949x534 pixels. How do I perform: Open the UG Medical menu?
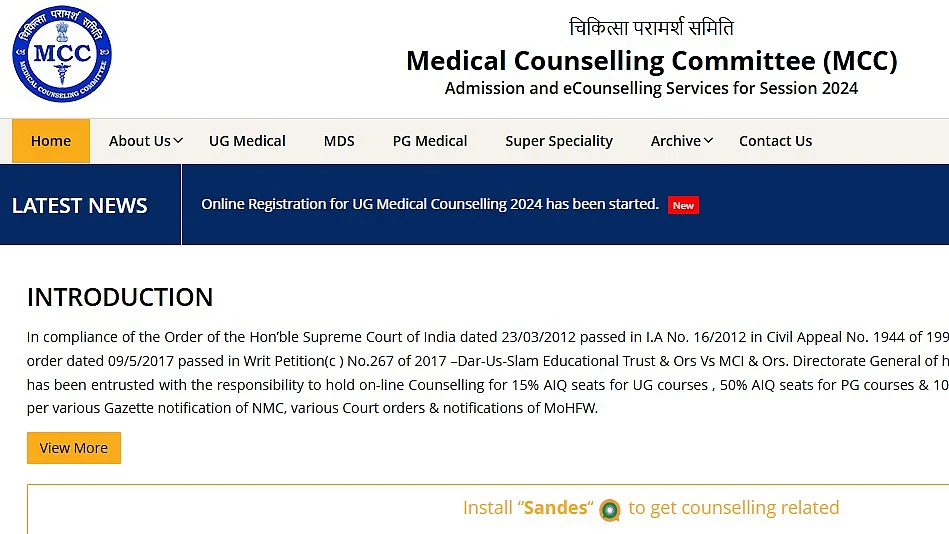coord(247,141)
